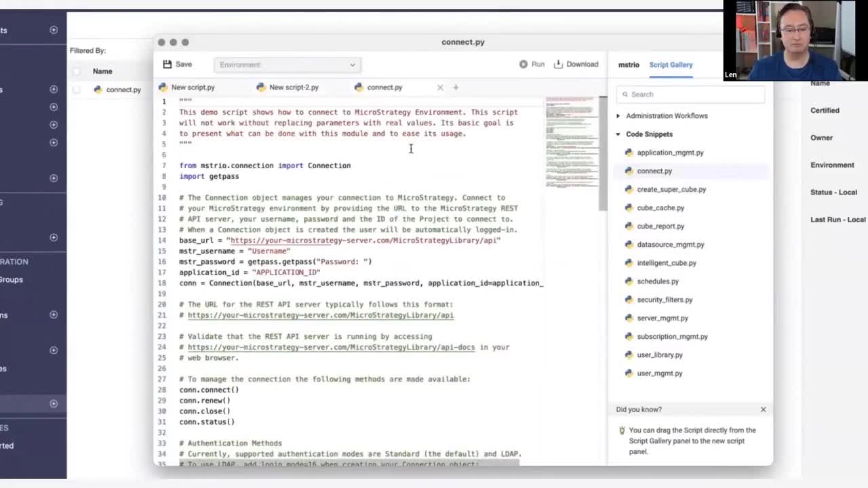Open create_super_cube.py snippet

click(x=671, y=189)
